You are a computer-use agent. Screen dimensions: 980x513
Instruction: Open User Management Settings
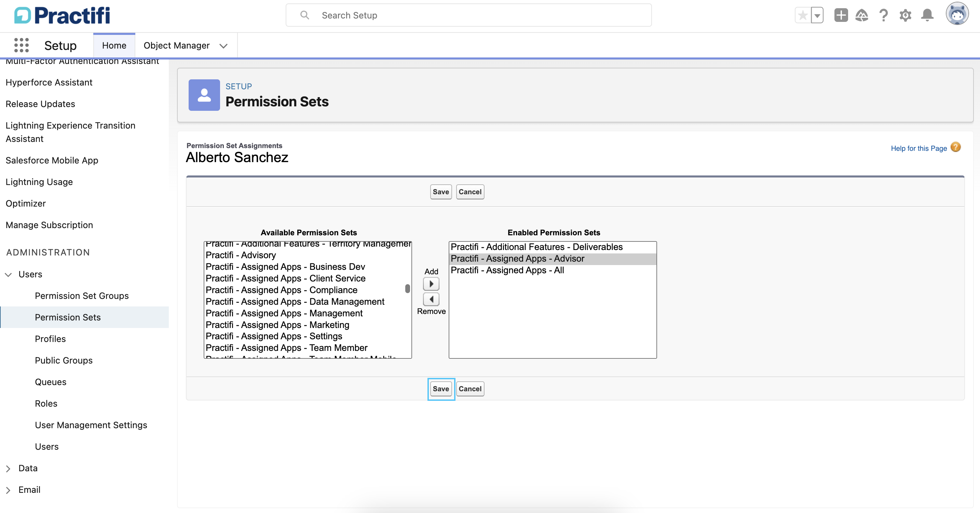click(91, 425)
